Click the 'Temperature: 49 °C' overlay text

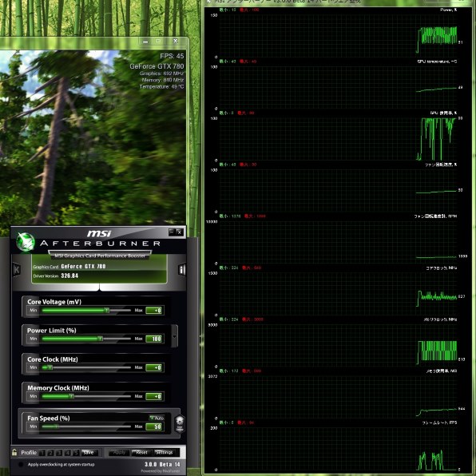(x=161, y=87)
